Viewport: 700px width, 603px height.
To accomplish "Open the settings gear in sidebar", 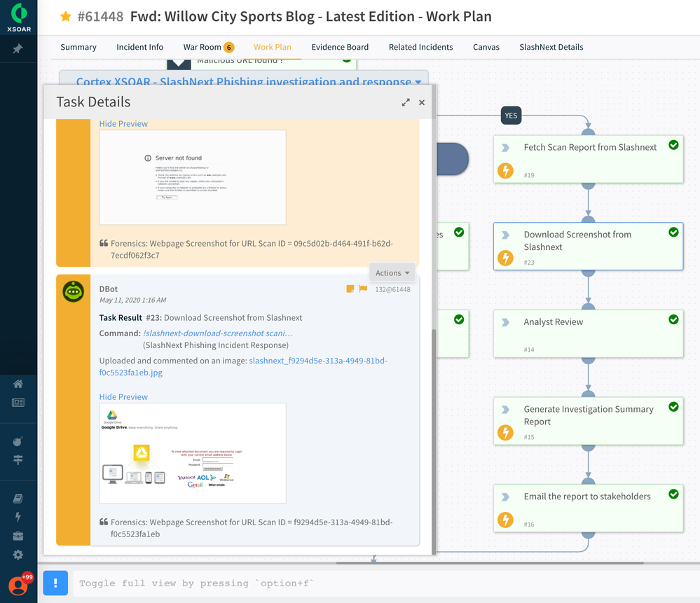I will coord(18,555).
